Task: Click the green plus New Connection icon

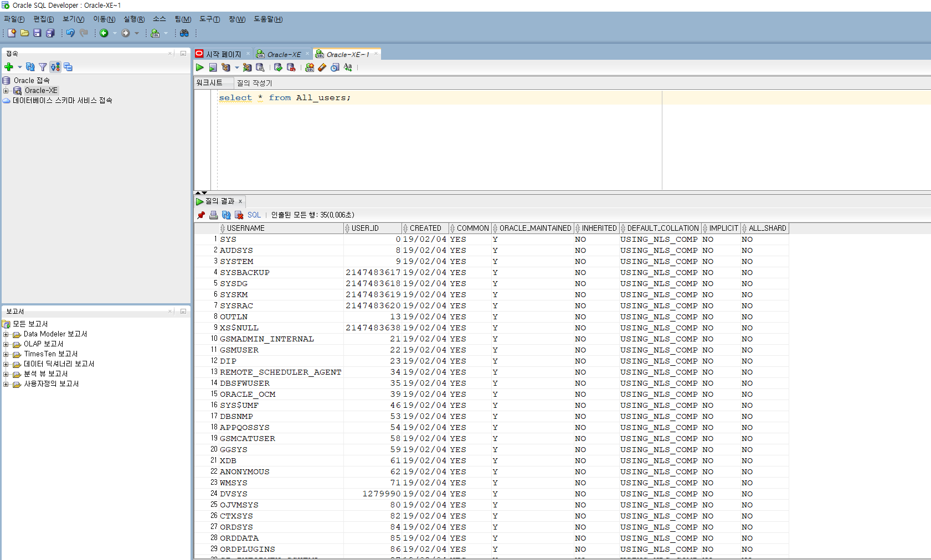Action: (x=9, y=67)
